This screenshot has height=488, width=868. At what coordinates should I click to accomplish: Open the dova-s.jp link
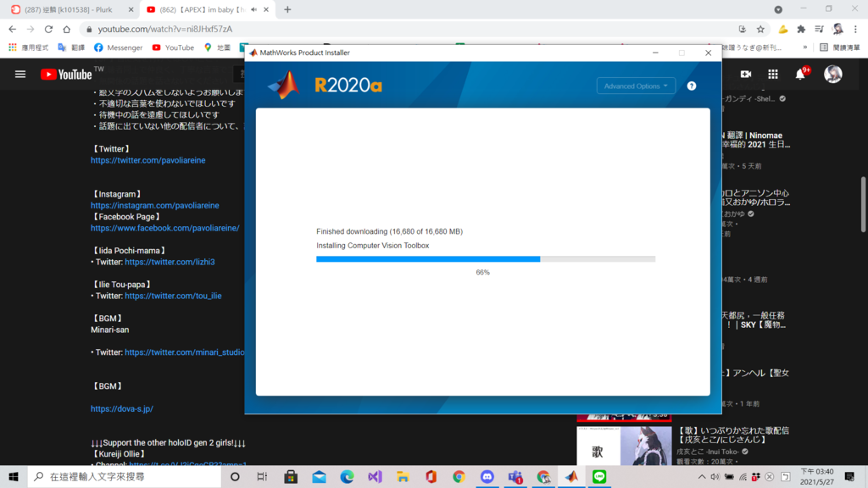[122, 408]
